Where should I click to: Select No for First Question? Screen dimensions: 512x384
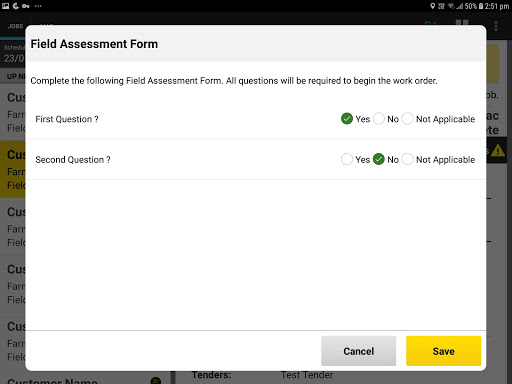379,119
